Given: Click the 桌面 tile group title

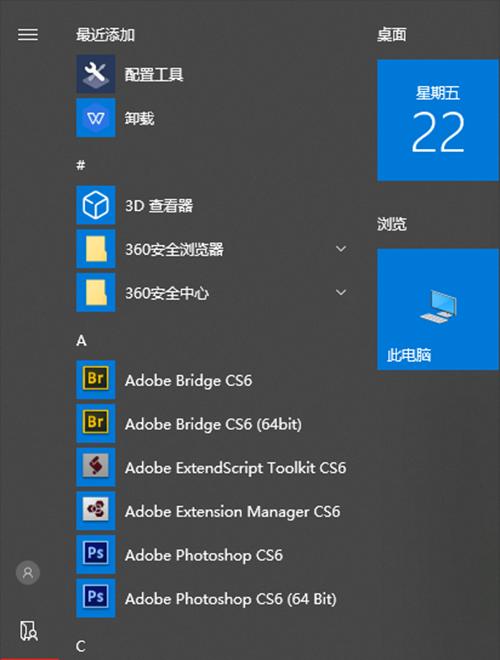Looking at the screenshot, I should click(x=392, y=35).
